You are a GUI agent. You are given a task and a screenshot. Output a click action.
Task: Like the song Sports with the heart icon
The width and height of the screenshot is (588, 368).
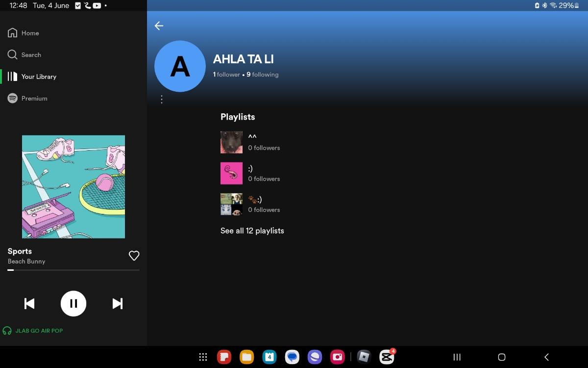point(134,256)
